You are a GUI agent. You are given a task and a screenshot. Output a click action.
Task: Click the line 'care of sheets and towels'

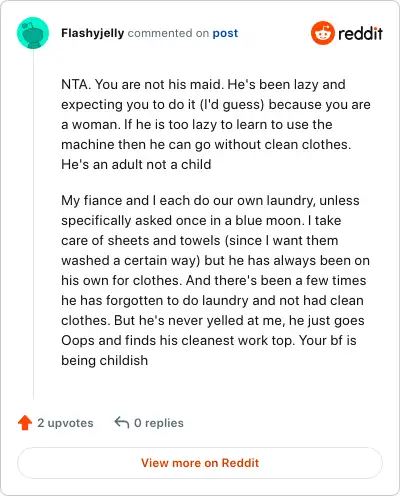pyautogui.click(x=200, y=241)
